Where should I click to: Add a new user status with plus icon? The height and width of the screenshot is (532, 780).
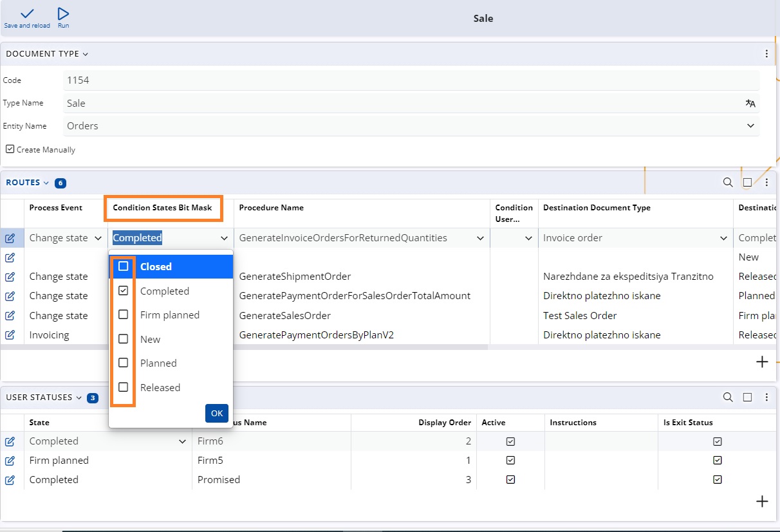(762, 502)
